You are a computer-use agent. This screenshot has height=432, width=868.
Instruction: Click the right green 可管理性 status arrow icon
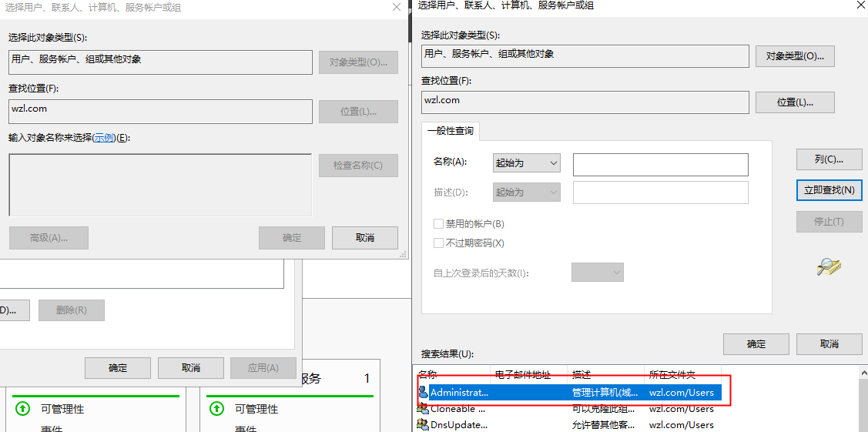pyautogui.click(x=217, y=408)
